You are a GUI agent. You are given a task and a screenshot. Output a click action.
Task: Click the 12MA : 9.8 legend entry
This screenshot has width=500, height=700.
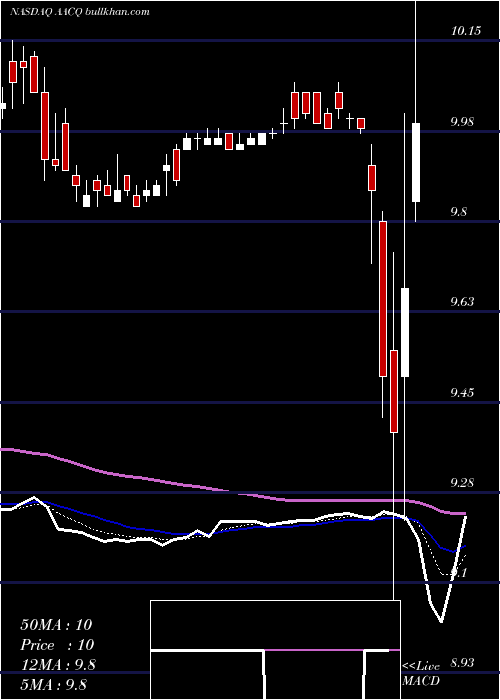click(58, 664)
